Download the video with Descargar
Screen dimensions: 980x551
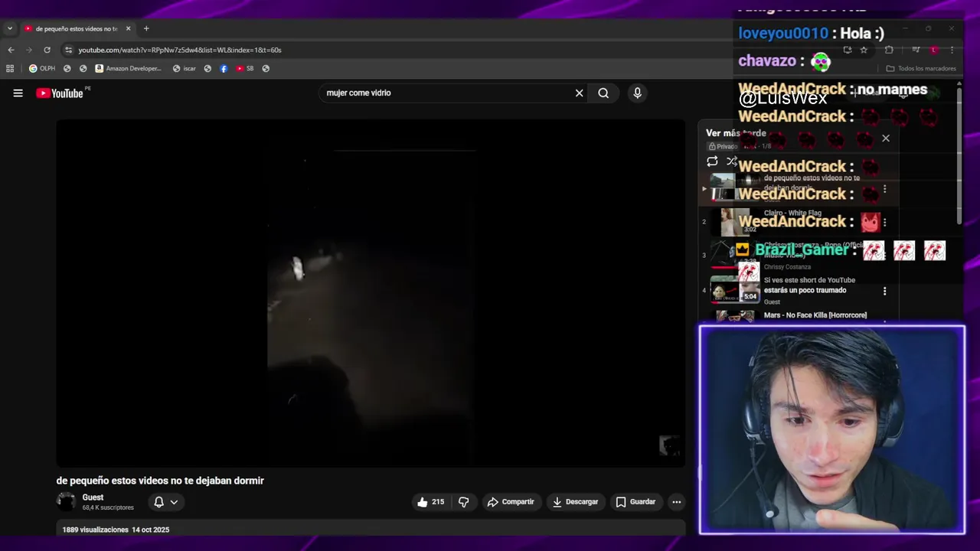click(575, 502)
